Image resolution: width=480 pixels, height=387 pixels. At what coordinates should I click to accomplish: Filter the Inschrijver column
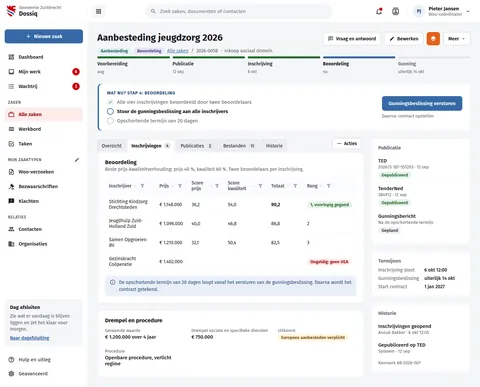(142, 186)
